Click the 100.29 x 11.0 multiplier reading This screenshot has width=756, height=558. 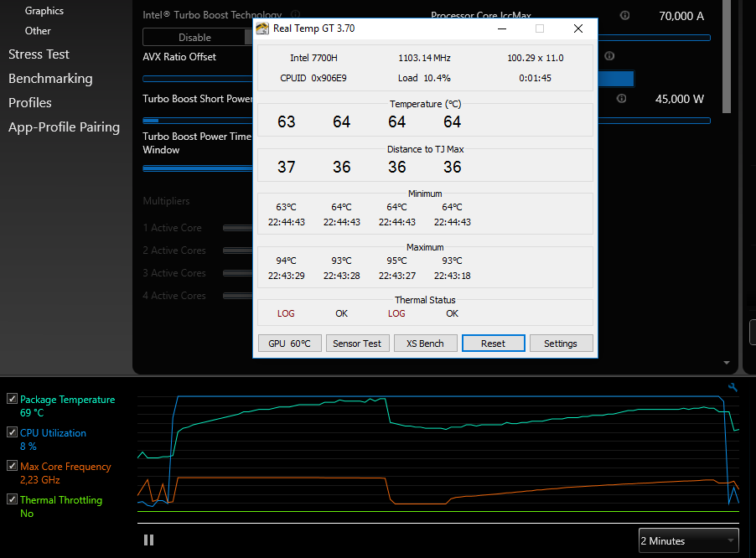[x=536, y=58]
